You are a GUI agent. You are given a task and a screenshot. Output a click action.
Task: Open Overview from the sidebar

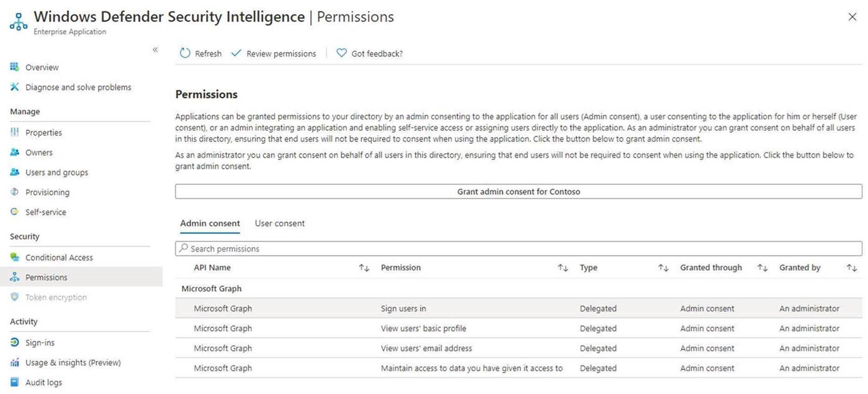[x=42, y=67]
